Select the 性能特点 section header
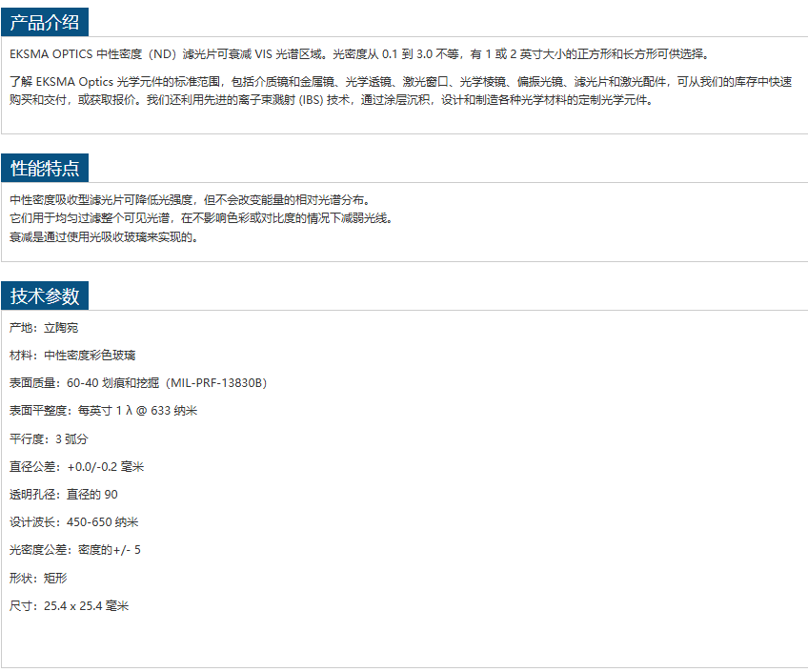This screenshot has width=808, height=672. (45, 169)
